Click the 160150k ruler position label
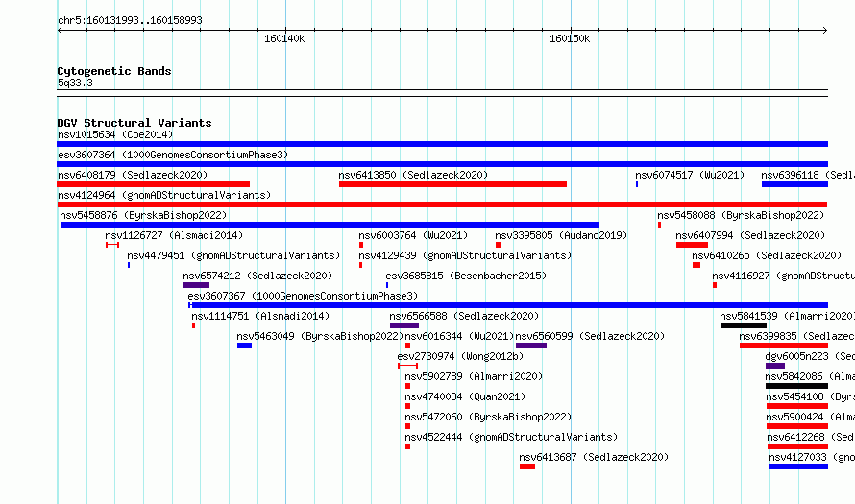 click(570, 39)
